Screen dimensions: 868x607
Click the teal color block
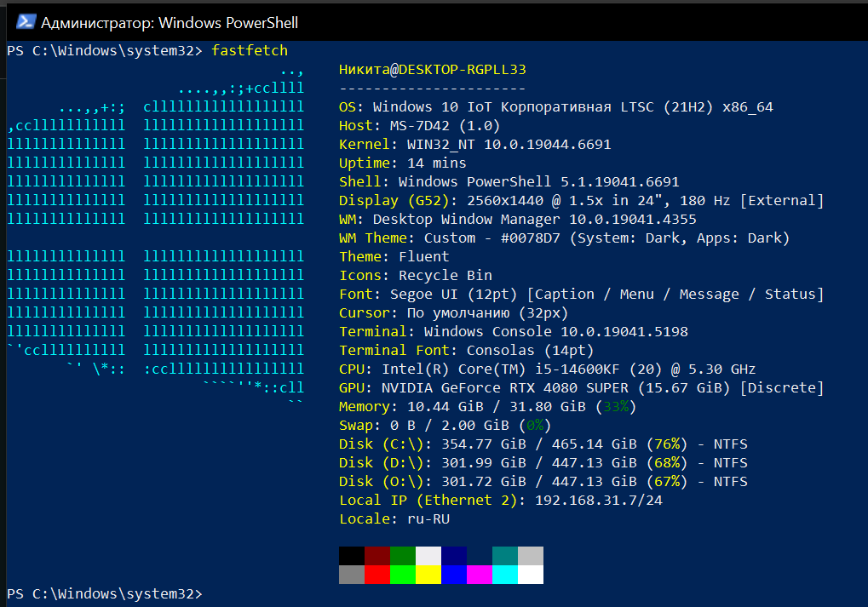[505, 556]
